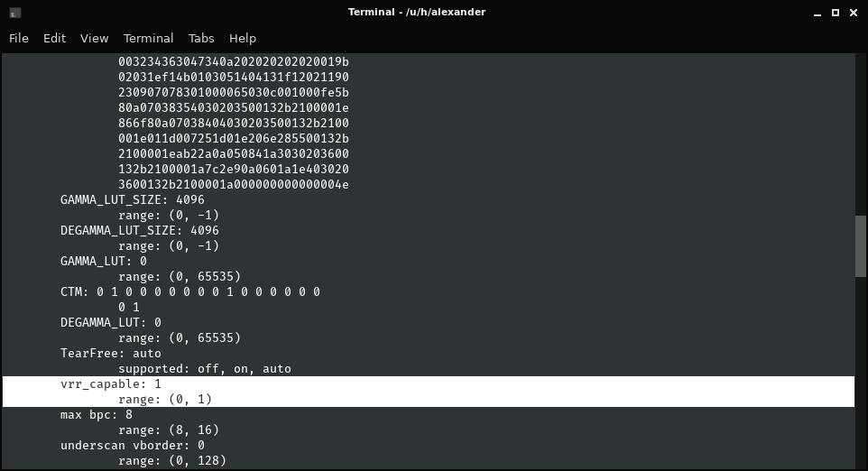The height and width of the screenshot is (471, 868).
Task: Click the window title bar text
Action: pyautogui.click(x=416, y=12)
